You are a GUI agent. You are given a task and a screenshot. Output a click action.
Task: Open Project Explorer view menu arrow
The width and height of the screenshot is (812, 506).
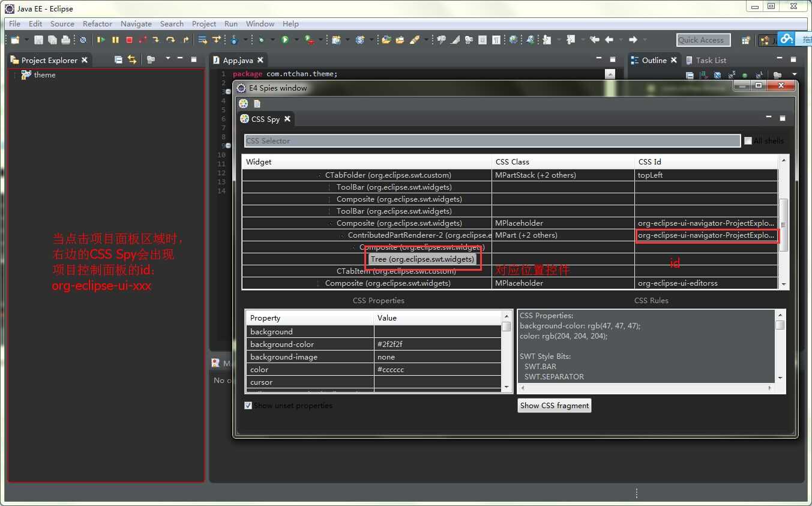[x=167, y=58]
